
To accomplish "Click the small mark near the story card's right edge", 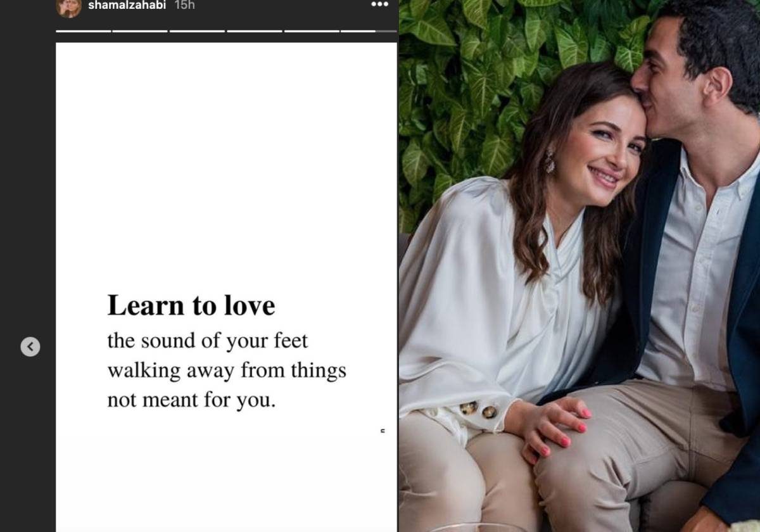I will [383, 431].
